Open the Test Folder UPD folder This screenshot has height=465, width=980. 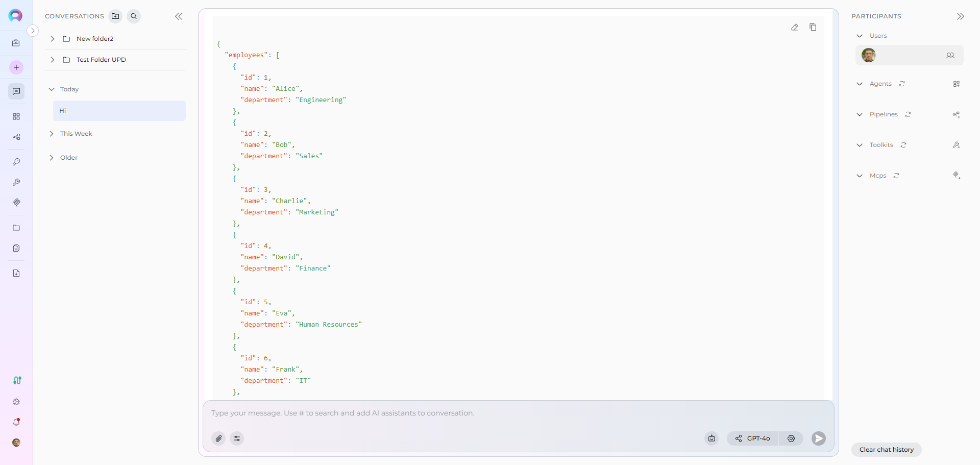[x=101, y=60]
